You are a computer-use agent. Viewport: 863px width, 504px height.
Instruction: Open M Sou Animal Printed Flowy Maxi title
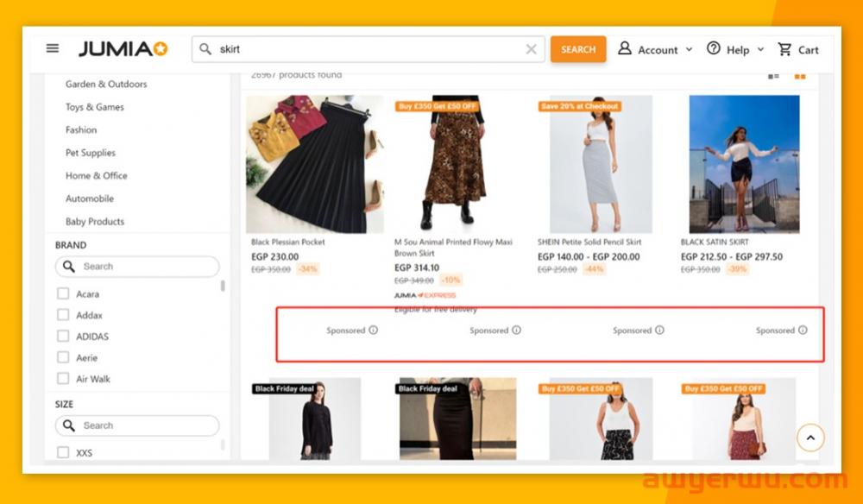tap(453, 248)
